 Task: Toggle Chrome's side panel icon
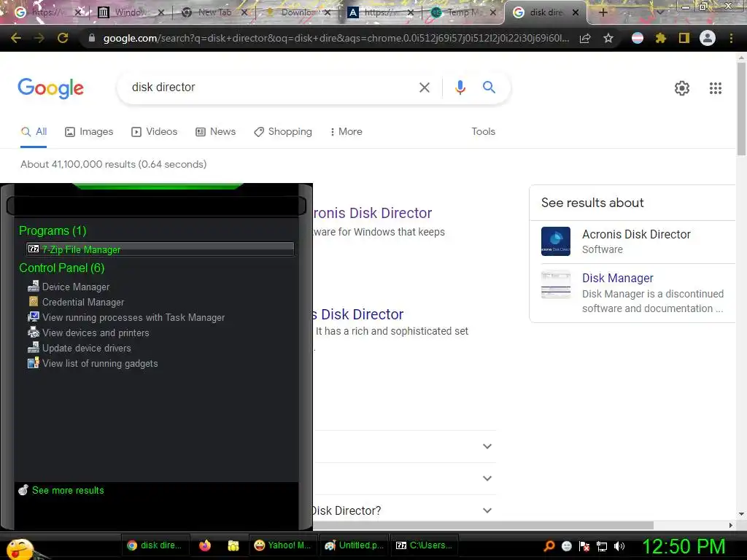(684, 38)
